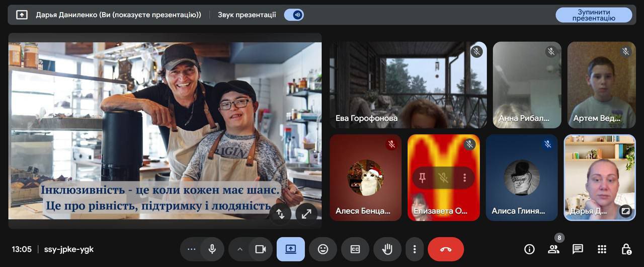Open more options menu next to raise hand
The height and width of the screenshot is (267, 644).
(415, 249)
